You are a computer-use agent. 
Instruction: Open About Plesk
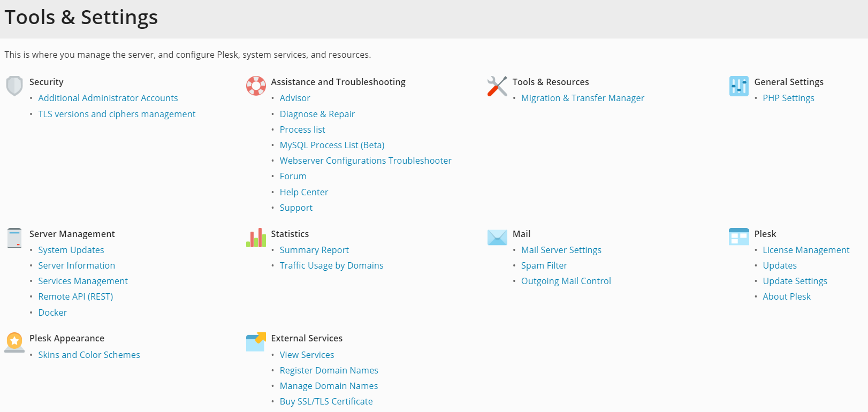(787, 296)
